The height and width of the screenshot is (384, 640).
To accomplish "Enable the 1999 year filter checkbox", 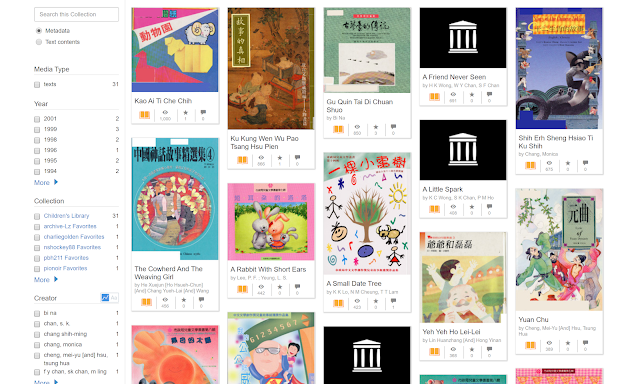I will (37, 129).
